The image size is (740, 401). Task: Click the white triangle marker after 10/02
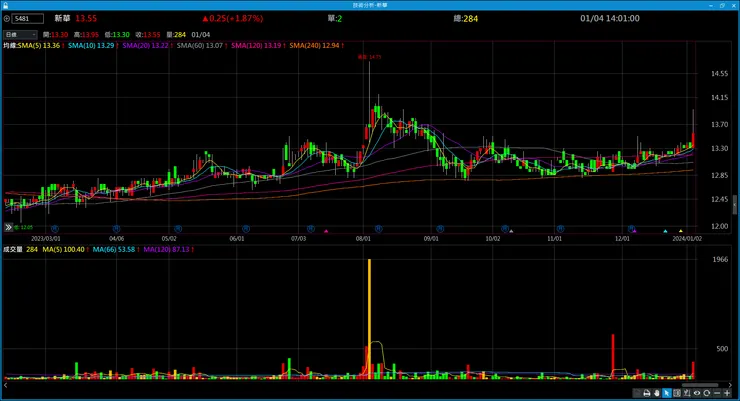[511, 231]
